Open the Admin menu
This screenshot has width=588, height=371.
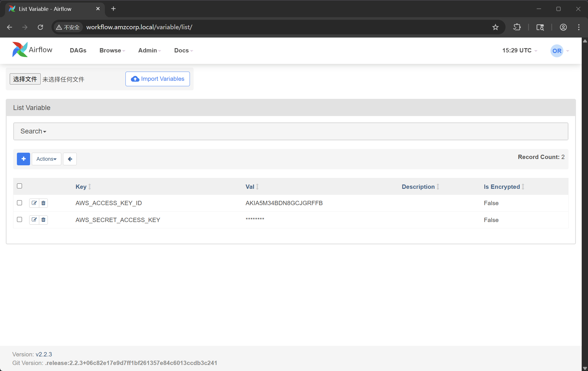point(149,50)
